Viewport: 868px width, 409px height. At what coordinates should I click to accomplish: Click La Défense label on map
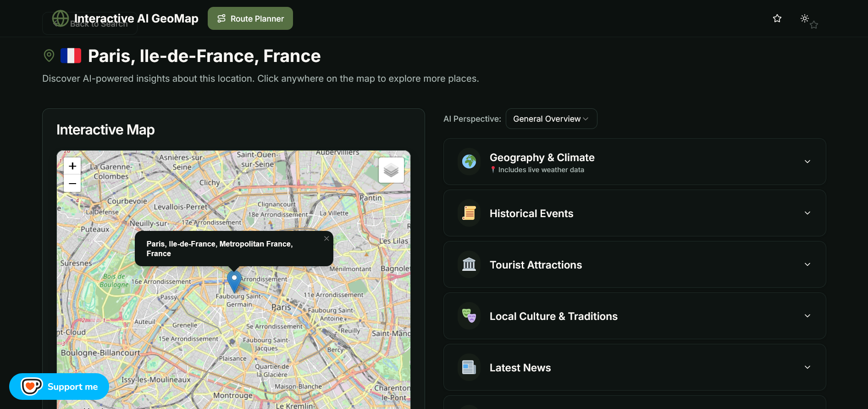(102, 212)
